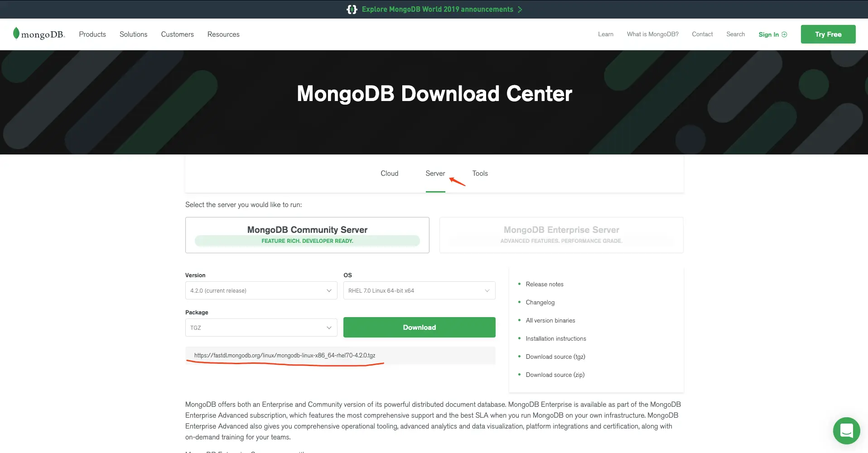Screen dimensions: 868x453
Task: Click the 'Select the server you would like to run' text
Action: tap(244, 205)
